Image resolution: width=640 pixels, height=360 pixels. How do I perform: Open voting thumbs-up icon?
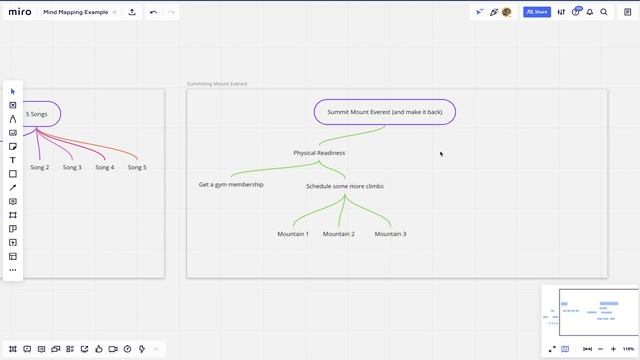tap(99, 349)
